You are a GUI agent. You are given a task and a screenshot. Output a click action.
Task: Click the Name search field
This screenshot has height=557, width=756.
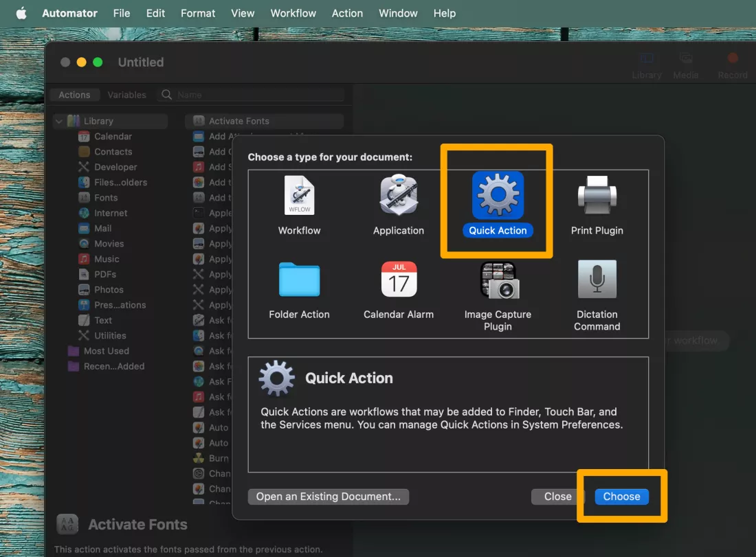click(x=251, y=95)
